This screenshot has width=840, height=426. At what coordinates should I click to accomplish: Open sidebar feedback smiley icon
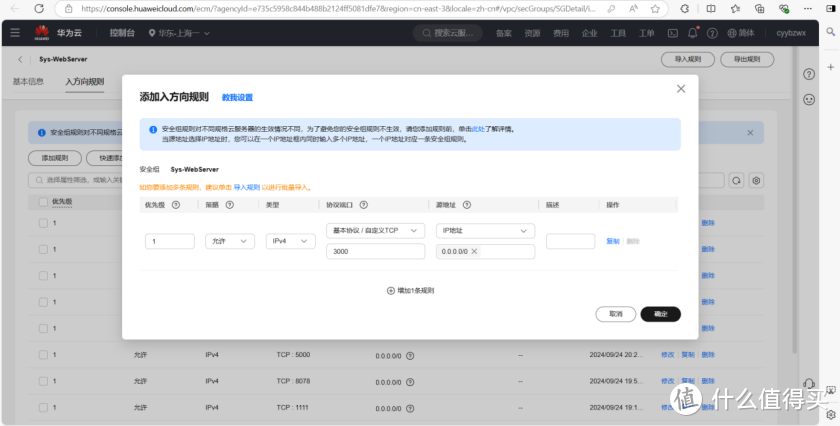pos(809,100)
